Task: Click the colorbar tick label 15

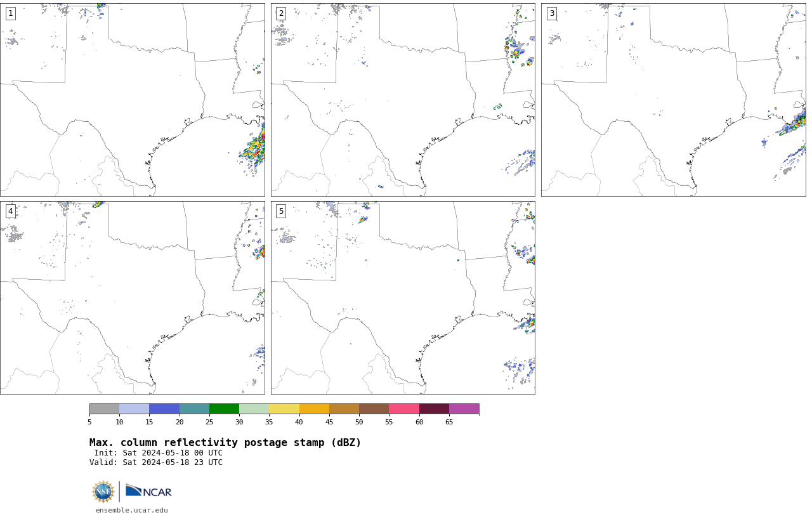Action: coord(150,422)
